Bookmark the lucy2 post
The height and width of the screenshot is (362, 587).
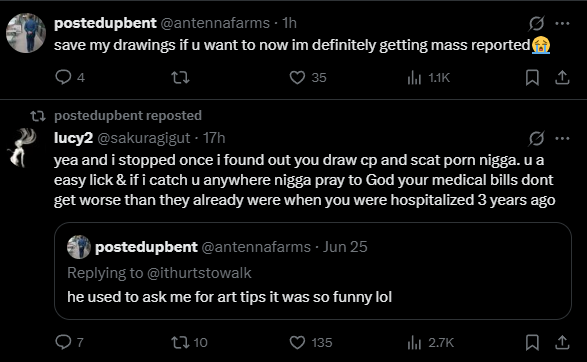pos(532,342)
